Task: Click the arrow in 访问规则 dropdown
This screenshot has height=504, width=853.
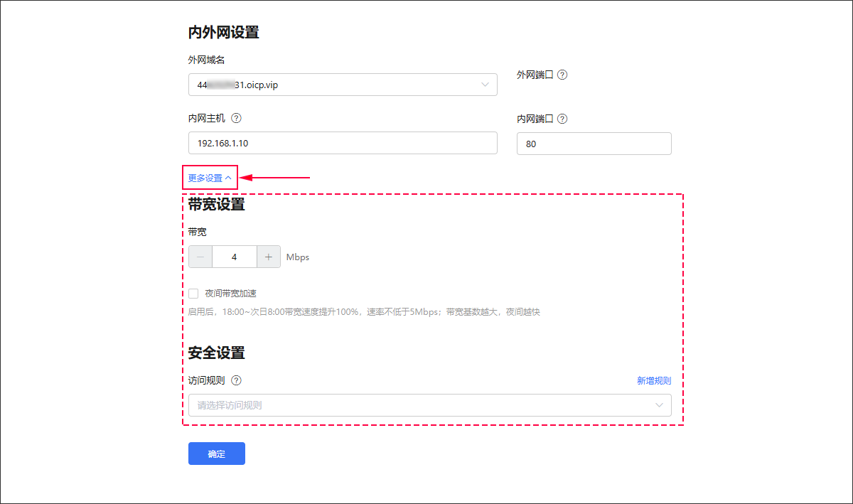Action: (659, 405)
